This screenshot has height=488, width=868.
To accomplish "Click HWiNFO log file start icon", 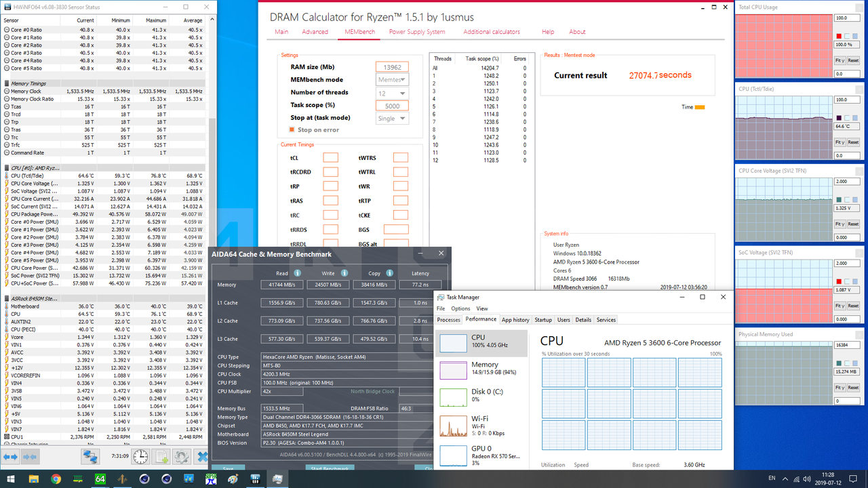I will 161,457.
